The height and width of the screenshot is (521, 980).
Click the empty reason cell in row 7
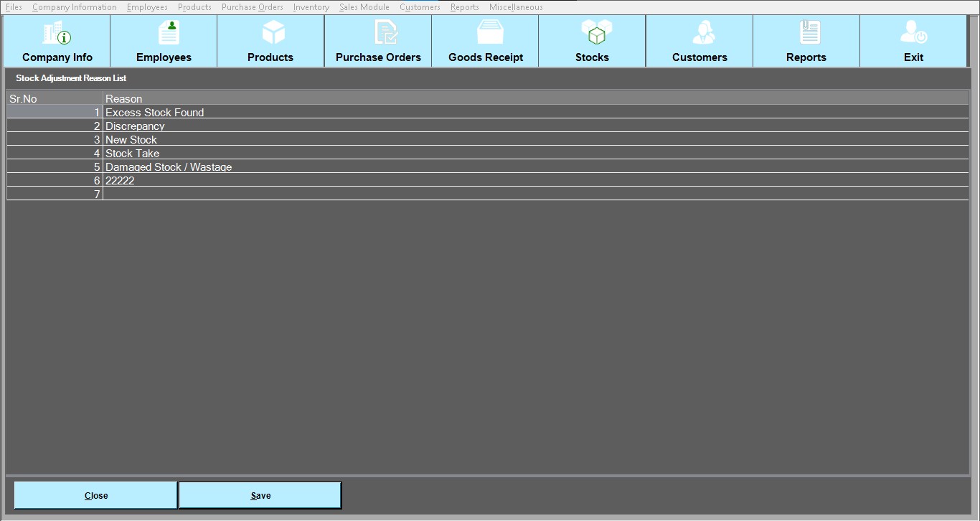(x=535, y=194)
